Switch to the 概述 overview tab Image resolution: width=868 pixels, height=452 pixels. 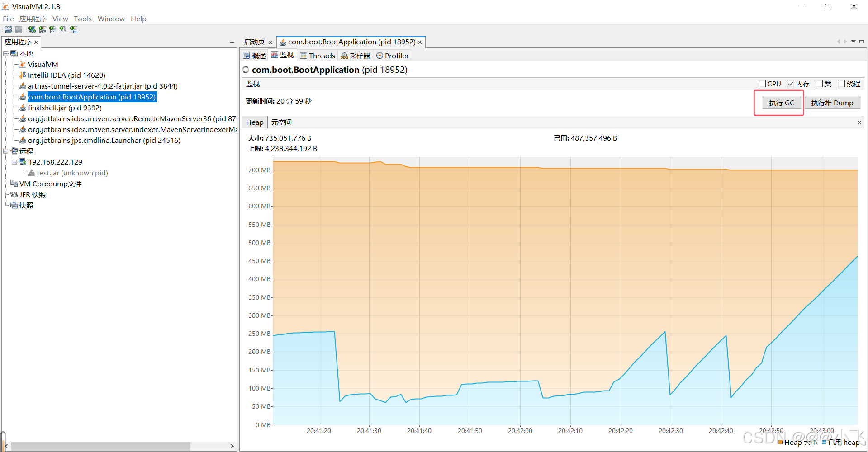click(x=254, y=56)
